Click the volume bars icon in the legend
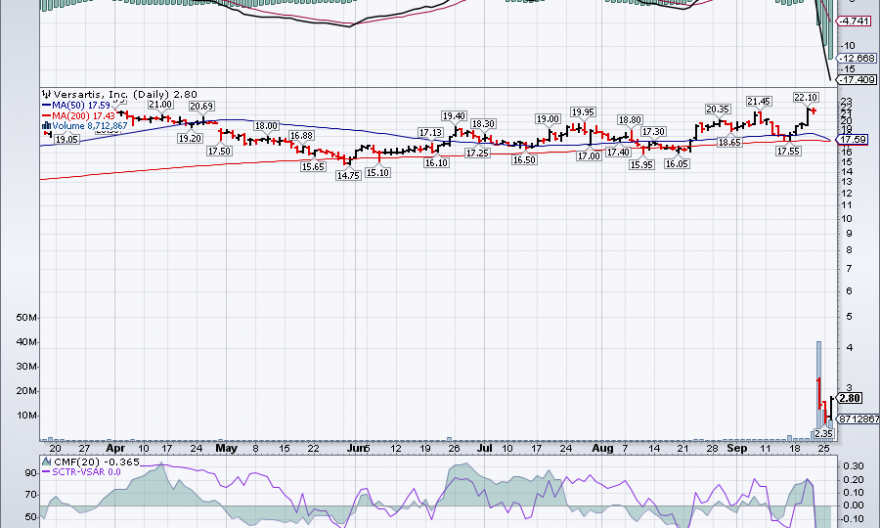This screenshot has width=880, height=528. tap(46, 126)
